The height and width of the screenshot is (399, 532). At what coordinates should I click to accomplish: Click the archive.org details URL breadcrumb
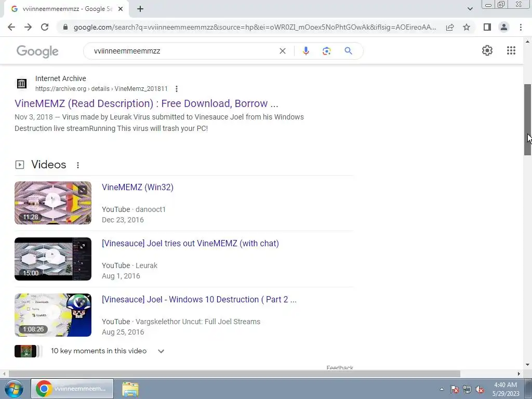point(101,89)
